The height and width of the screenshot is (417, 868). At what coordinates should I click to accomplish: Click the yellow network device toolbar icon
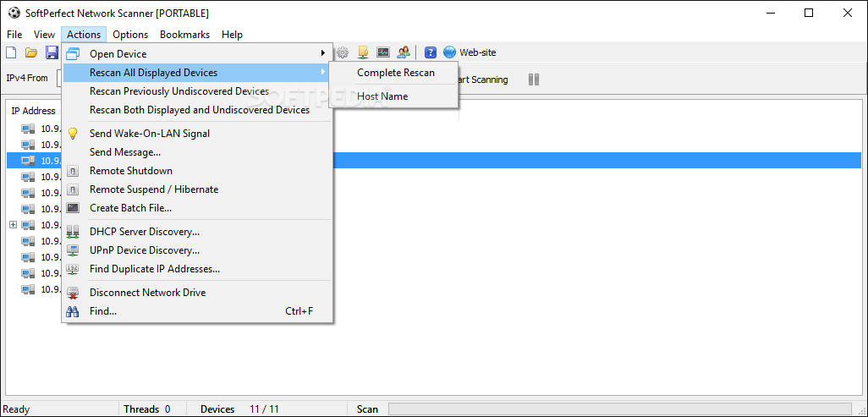tap(363, 52)
